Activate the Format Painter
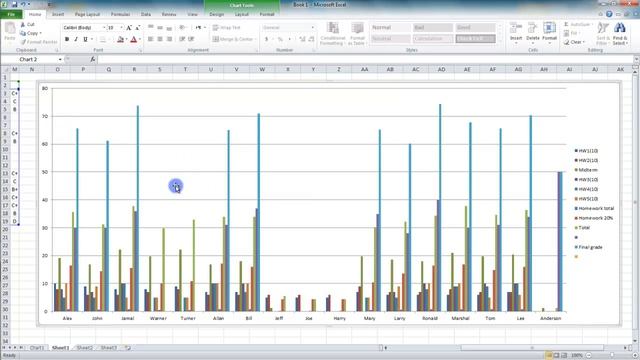This screenshot has width=640, height=360. coord(39,42)
